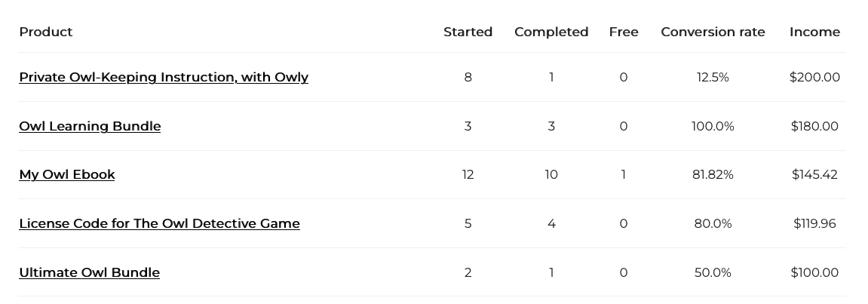
Task: Click the Product column header
Action: pos(46,32)
